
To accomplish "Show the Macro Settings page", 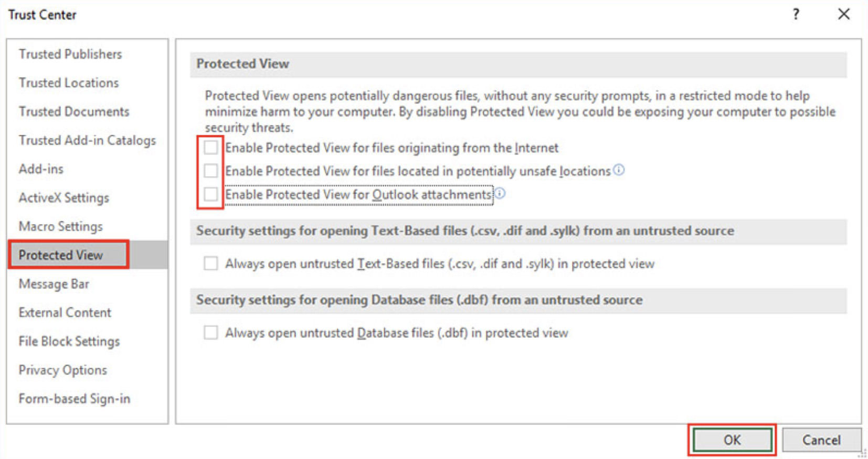I will pos(61,227).
